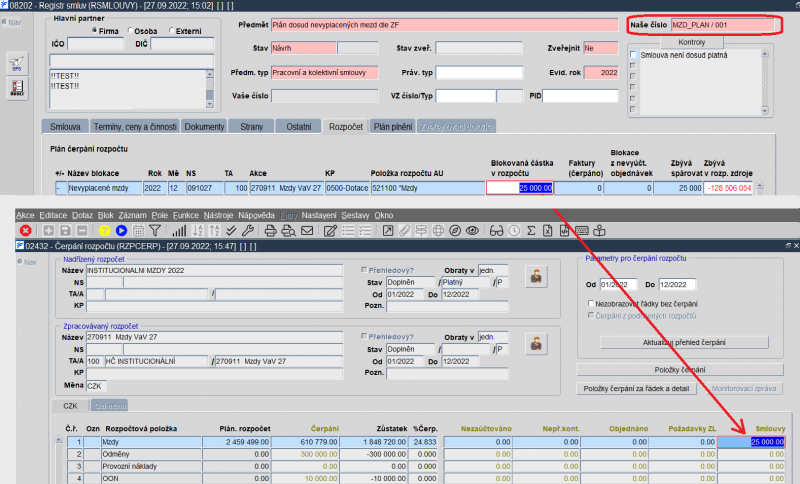
Task: Switch to the Termíny, ceny a činnosti tab
Action: pos(134,127)
